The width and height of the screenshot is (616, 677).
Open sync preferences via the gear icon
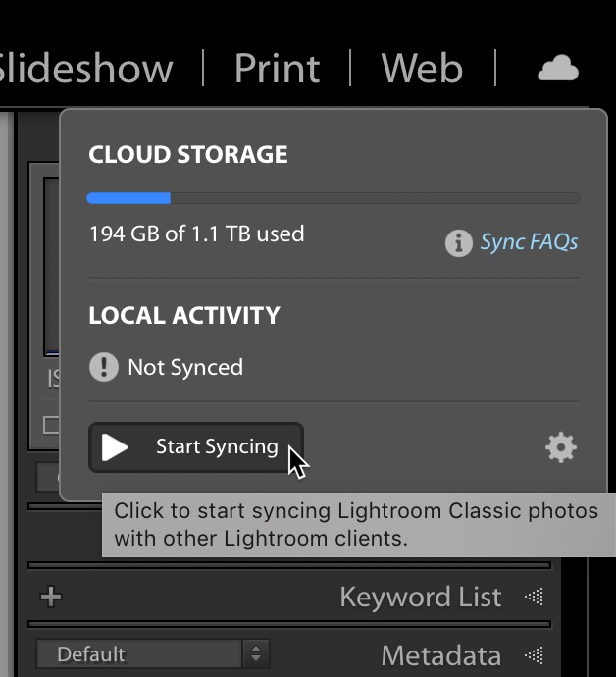click(561, 447)
